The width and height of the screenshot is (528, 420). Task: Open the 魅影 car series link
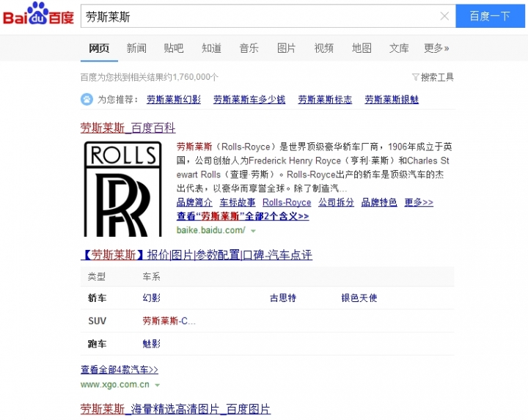tap(152, 344)
